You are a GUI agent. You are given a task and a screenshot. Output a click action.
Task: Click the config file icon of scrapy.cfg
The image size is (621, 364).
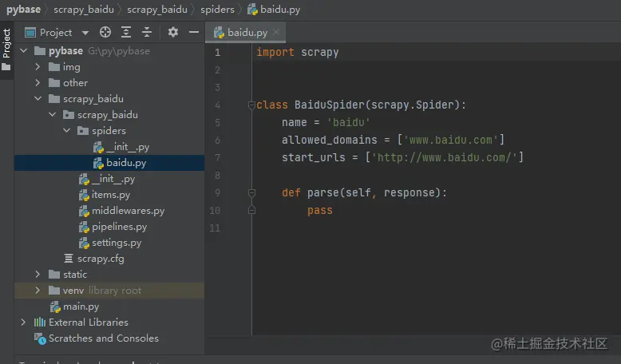tap(69, 259)
